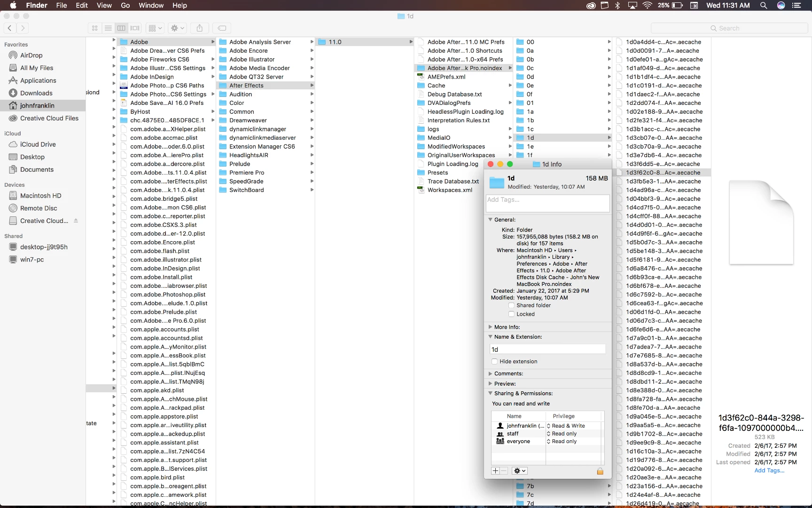Open Spotlight search in menu bar
The height and width of the screenshot is (508, 812).
[764, 5]
